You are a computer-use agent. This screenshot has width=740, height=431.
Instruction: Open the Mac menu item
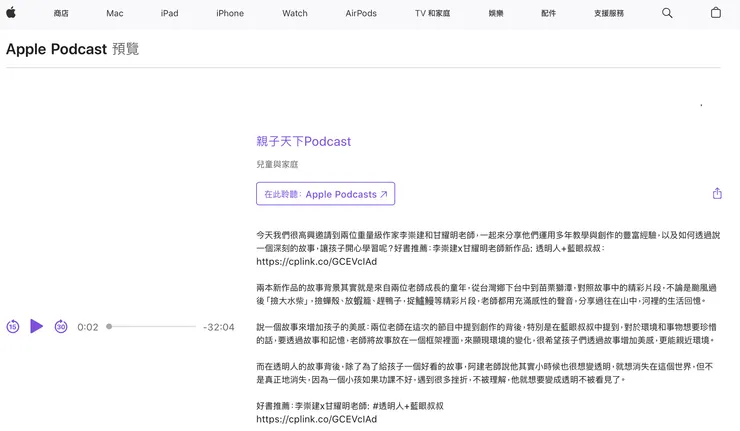[115, 13]
